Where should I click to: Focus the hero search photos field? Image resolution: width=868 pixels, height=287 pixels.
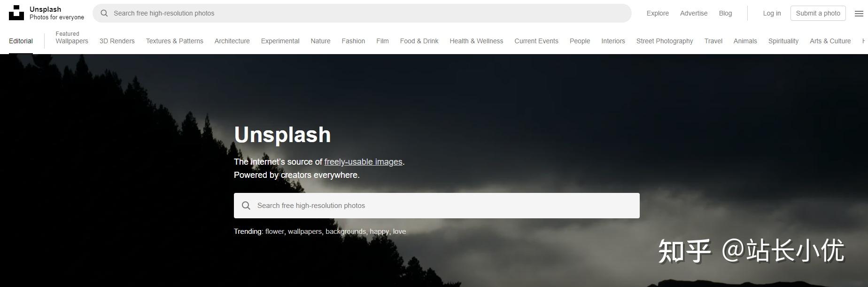coord(437,206)
